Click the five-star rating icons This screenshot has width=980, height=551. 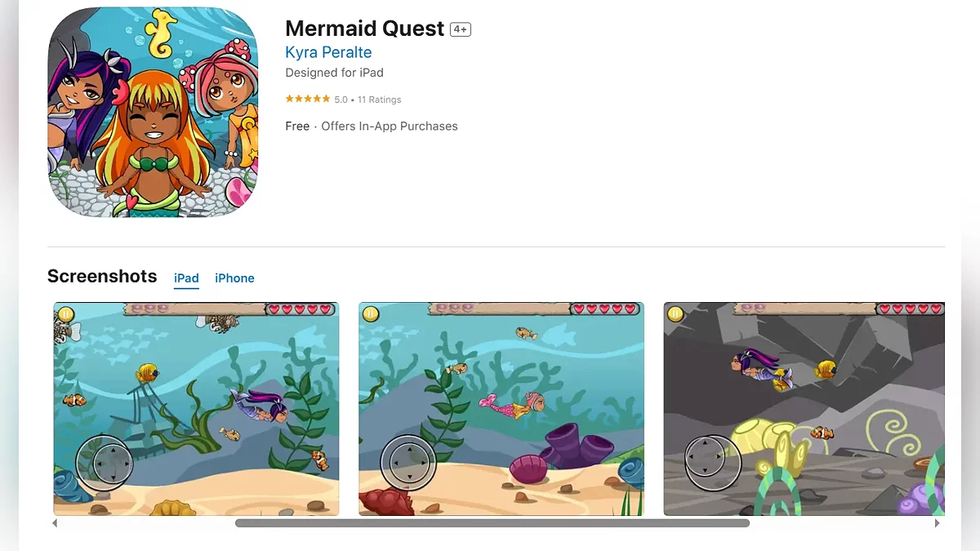pyautogui.click(x=307, y=100)
